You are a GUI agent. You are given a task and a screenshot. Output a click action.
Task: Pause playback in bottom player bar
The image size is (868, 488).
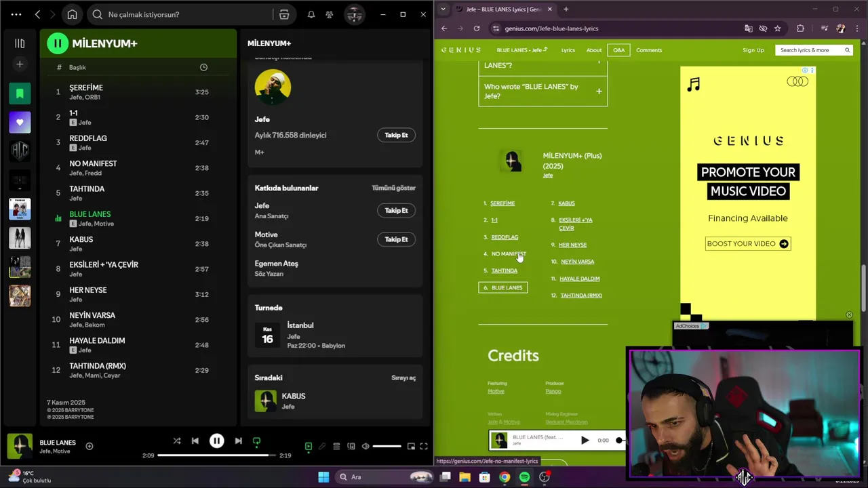[x=216, y=441]
